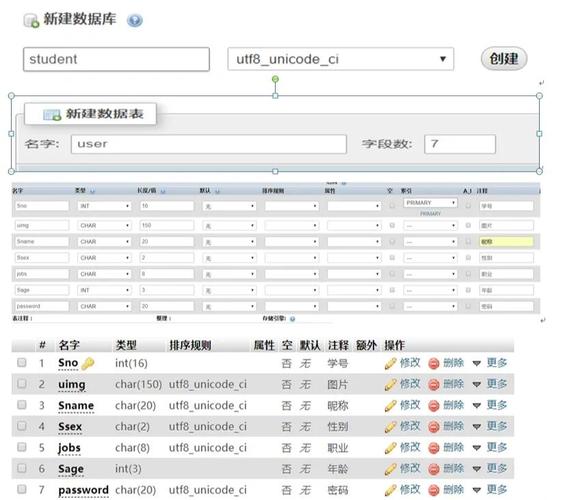Click the 学号 comment cell
578x500 pixels.
point(338,364)
